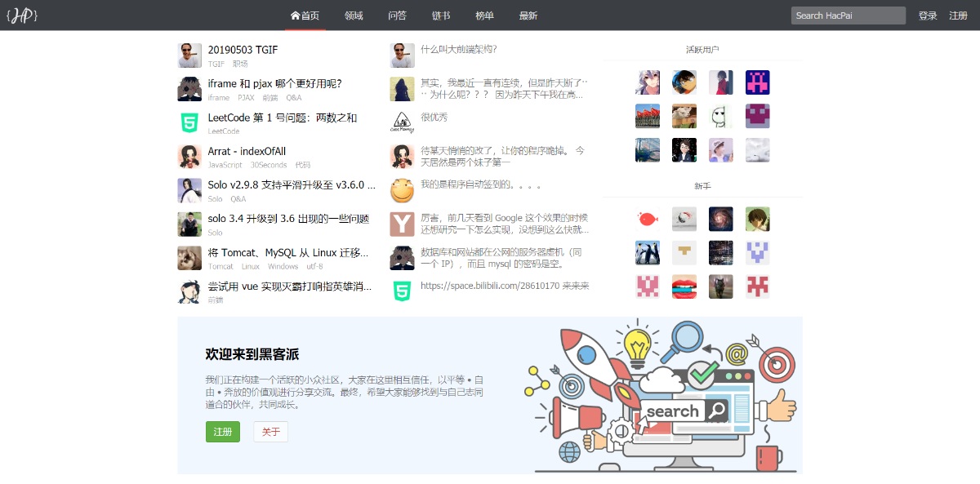This screenshot has height=484, width=980.
Task: Open the post titled Arrat - indexOfAll
Action: [x=245, y=151]
